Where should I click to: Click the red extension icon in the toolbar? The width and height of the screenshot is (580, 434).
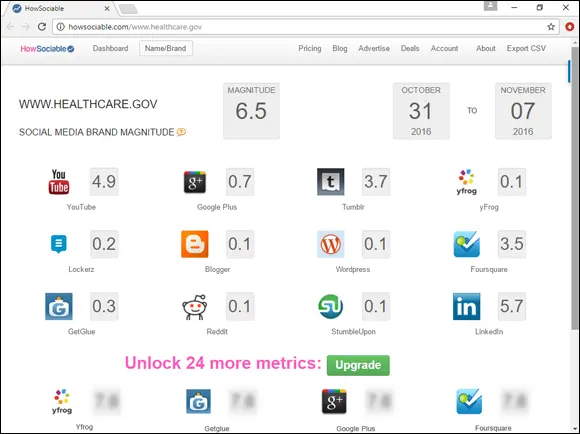[570, 27]
